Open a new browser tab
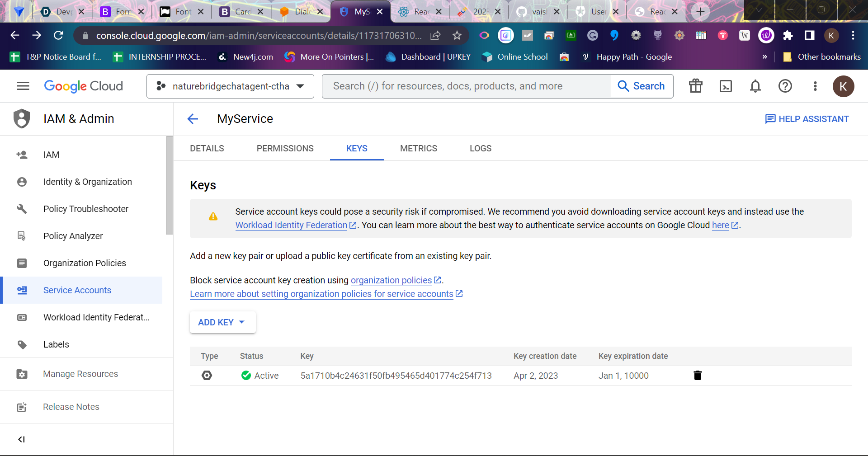Screen dimensions: 868x456 [x=700, y=12]
